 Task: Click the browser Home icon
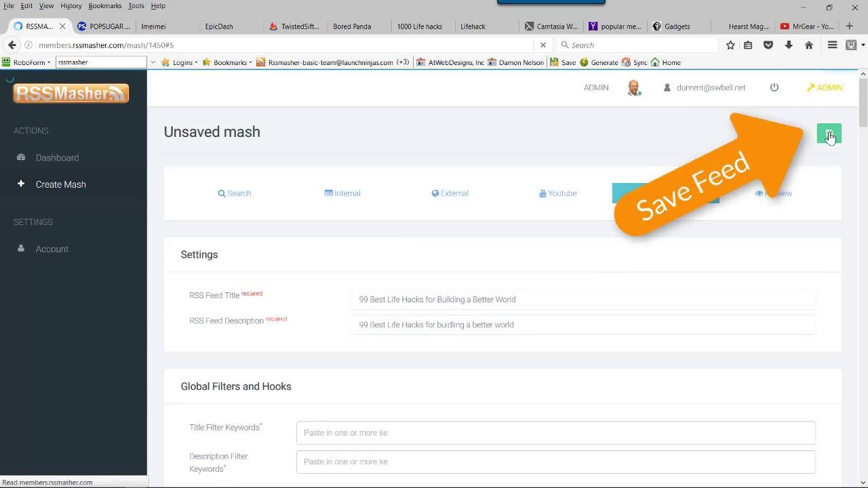809,45
